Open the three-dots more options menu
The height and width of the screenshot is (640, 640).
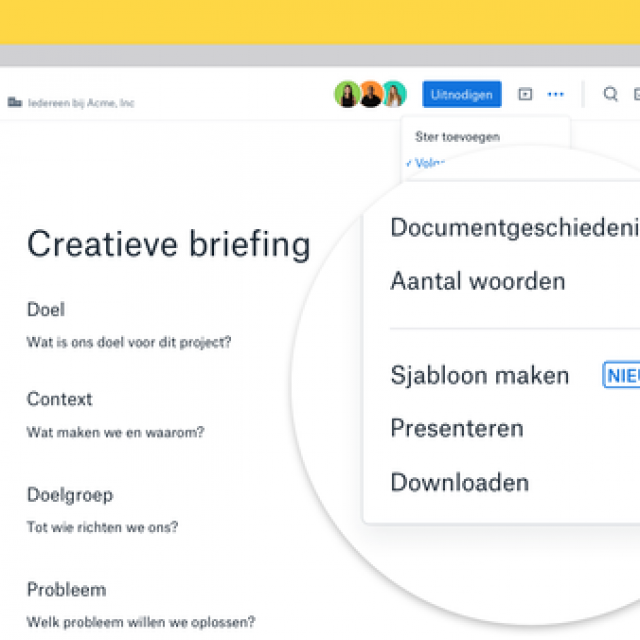(x=555, y=95)
